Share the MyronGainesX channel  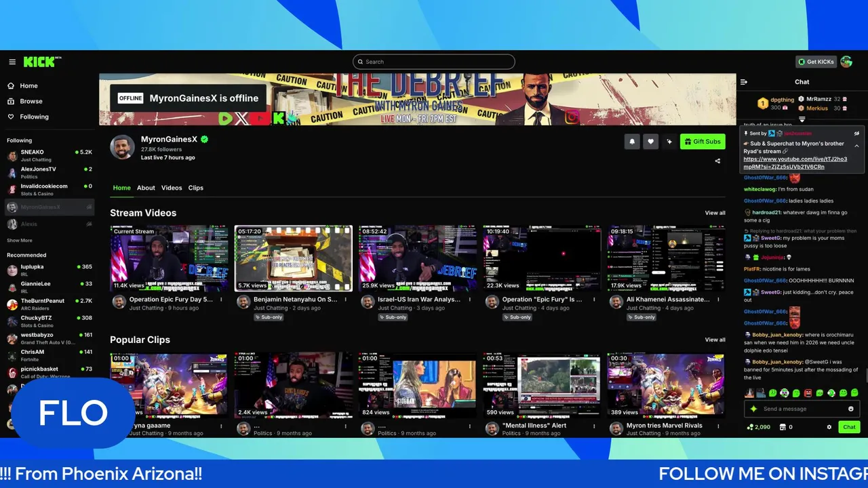(x=717, y=161)
